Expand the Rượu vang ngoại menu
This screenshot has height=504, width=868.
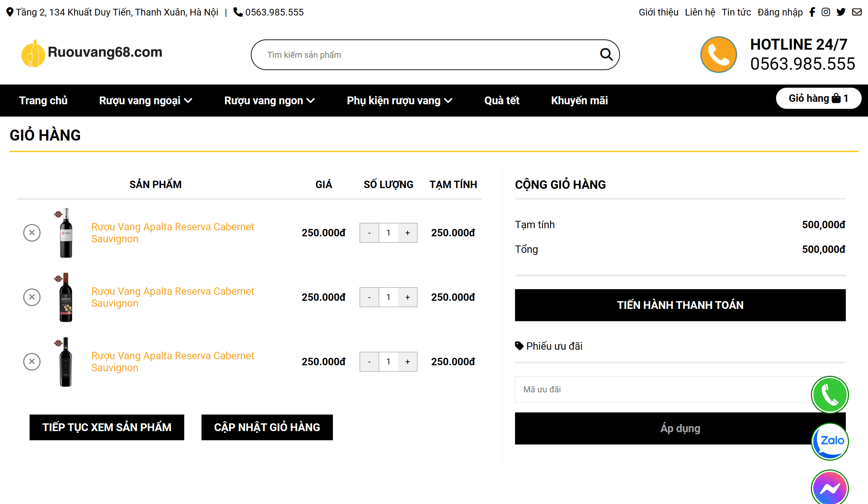(145, 100)
